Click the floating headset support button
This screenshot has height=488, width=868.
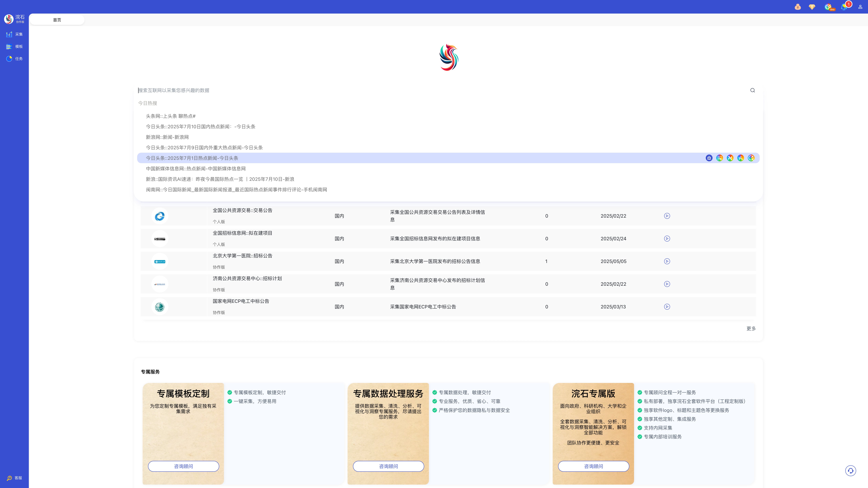click(x=851, y=471)
